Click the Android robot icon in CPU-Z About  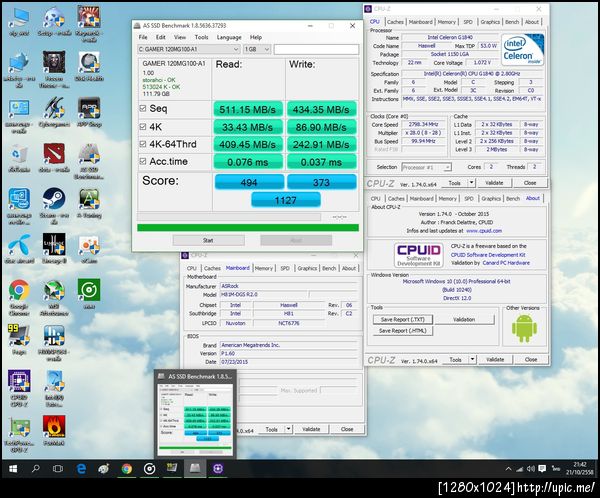click(524, 328)
